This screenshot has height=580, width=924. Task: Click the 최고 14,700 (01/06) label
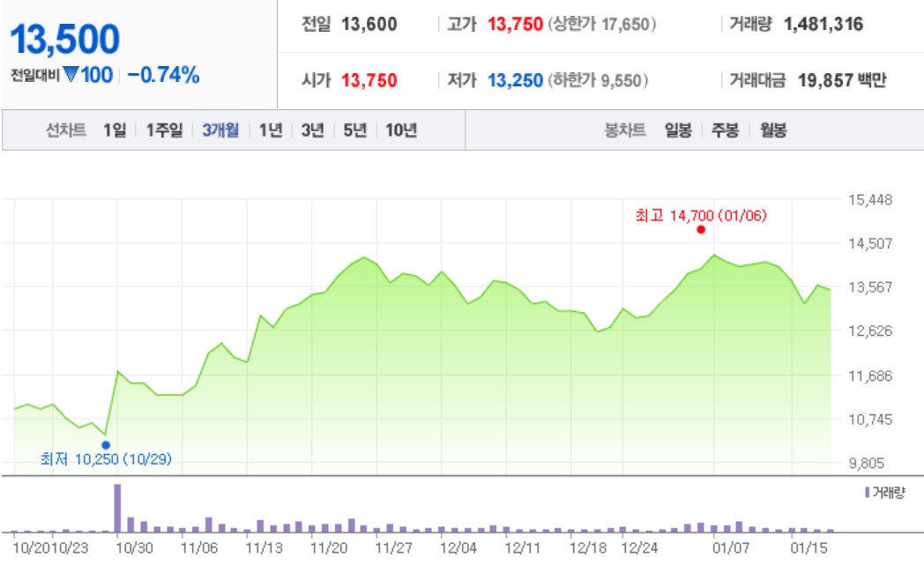pos(701,216)
